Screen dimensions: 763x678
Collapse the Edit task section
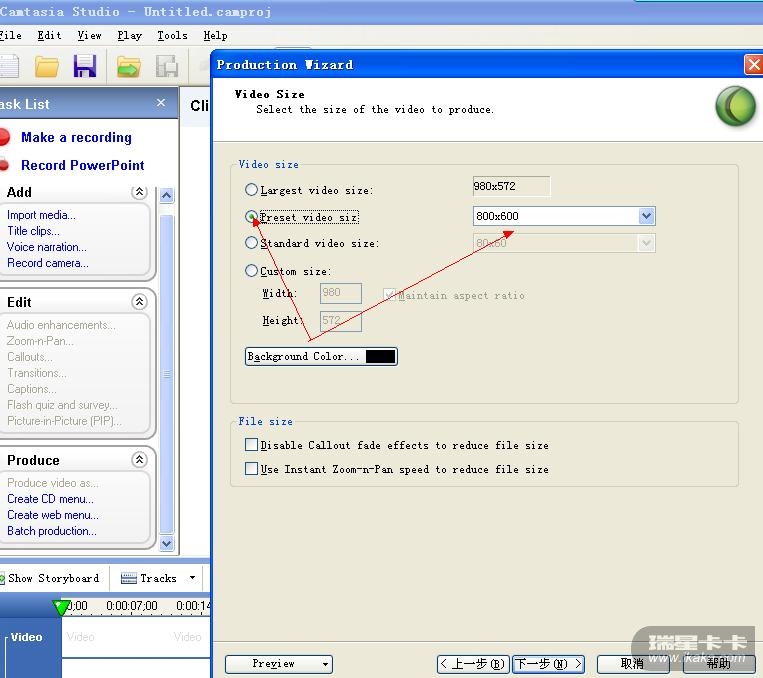click(139, 302)
